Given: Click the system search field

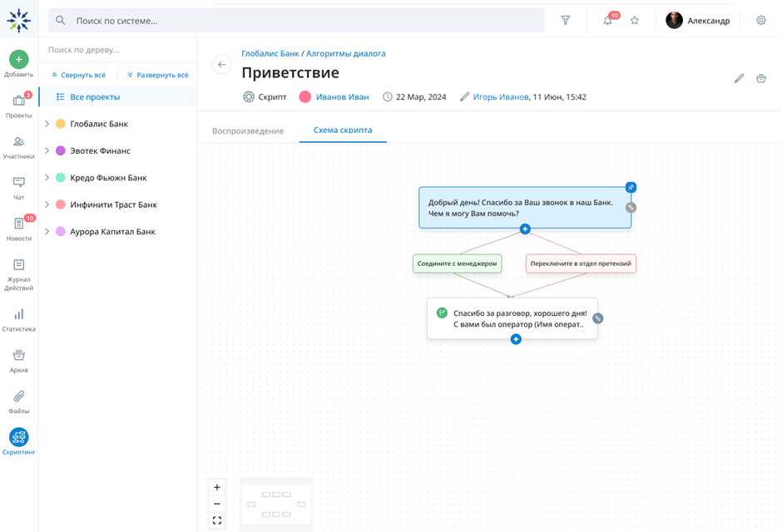Looking at the screenshot, I should click(296, 21).
